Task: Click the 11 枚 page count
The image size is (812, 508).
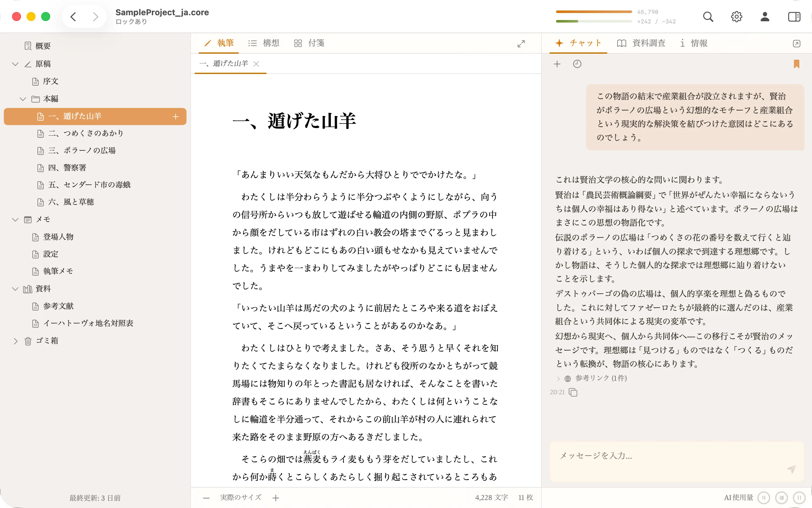Action: click(526, 498)
